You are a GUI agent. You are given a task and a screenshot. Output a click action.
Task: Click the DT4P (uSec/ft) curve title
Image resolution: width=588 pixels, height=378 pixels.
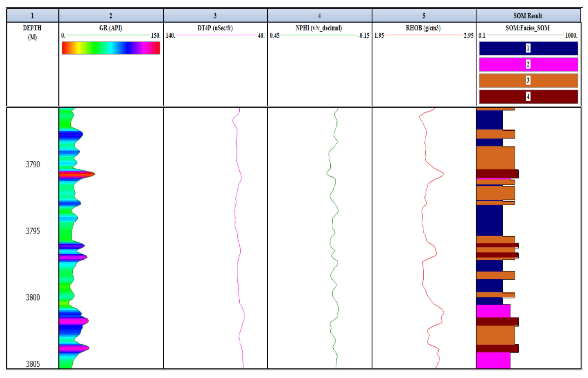coord(215,28)
